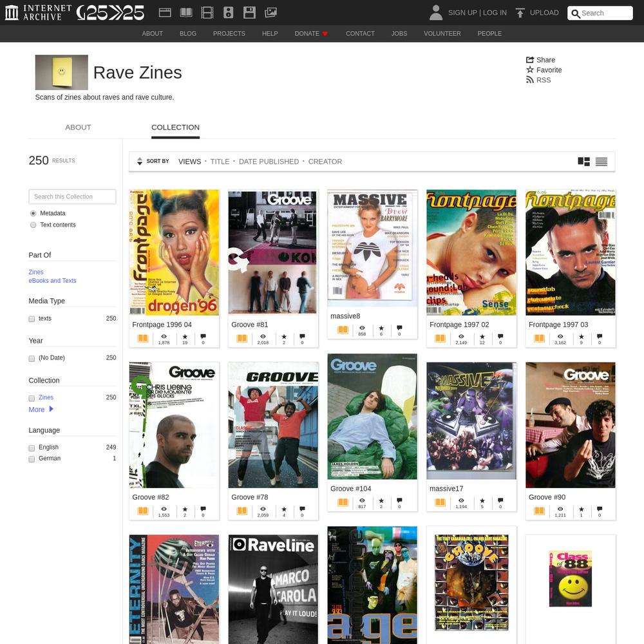Open HELP in top navigation
Image resolution: width=644 pixels, height=644 pixels.
point(270,33)
